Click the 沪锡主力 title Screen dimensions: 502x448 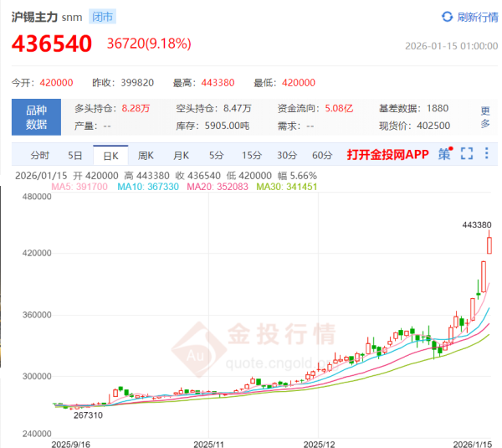click(34, 17)
